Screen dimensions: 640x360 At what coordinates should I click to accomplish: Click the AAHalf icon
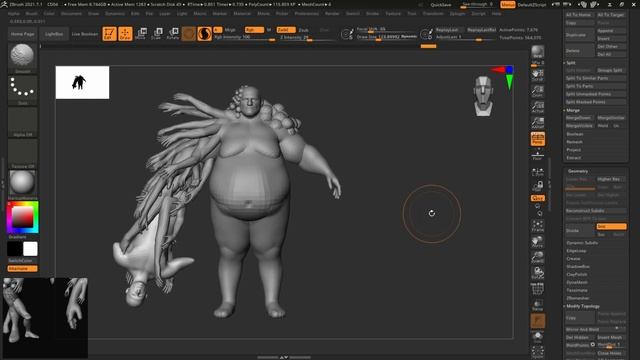(x=538, y=122)
